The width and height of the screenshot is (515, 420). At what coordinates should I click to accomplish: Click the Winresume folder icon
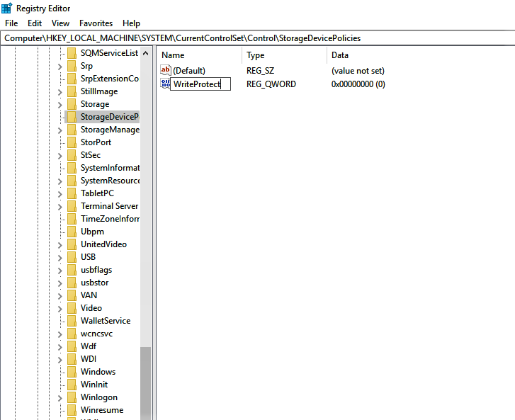72,410
